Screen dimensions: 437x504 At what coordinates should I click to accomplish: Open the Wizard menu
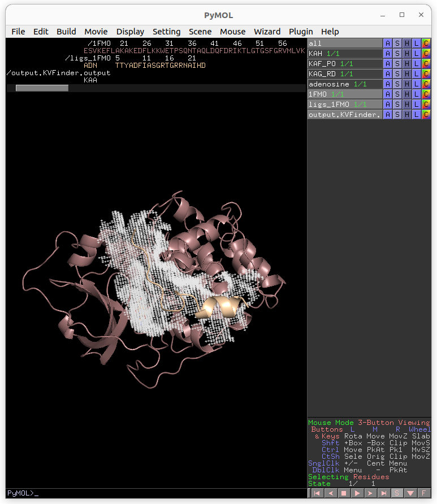click(267, 32)
